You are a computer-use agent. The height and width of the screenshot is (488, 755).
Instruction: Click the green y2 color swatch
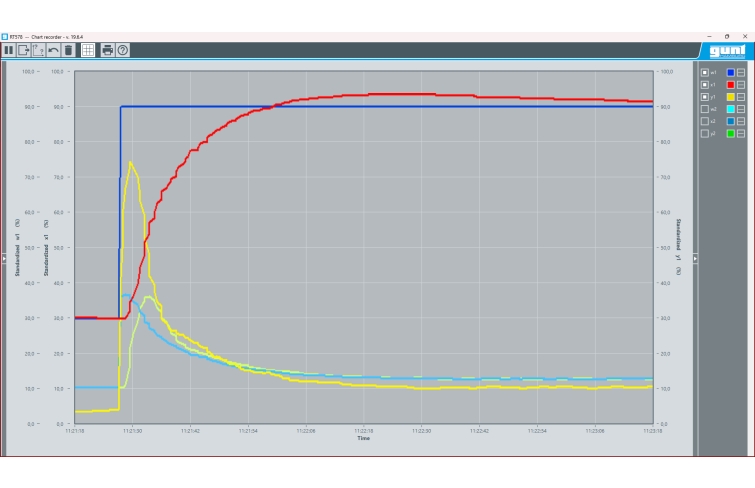731,133
